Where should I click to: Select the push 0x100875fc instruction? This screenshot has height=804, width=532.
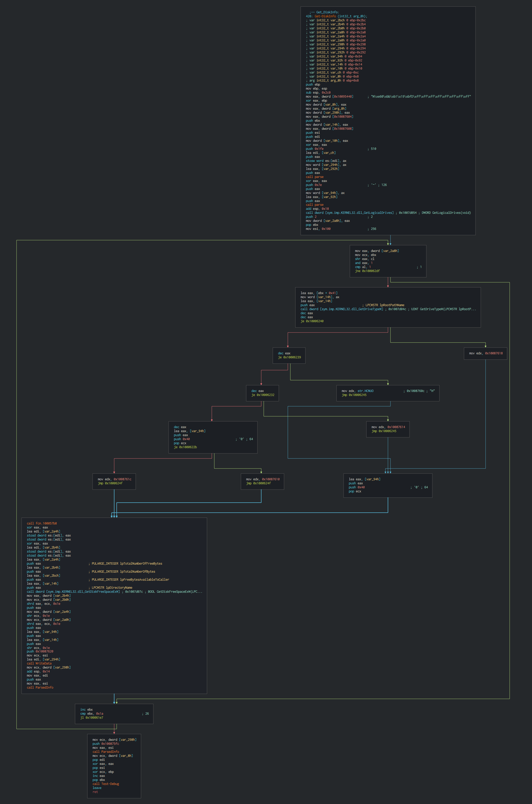(105, 744)
